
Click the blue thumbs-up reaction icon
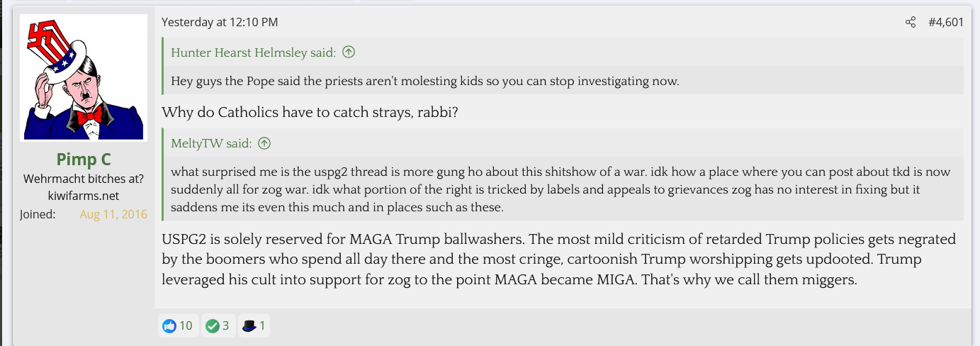(x=169, y=326)
